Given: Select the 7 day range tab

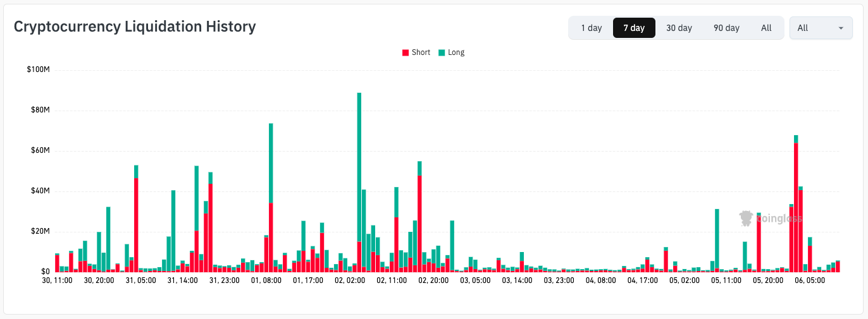Looking at the screenshot, I should click(x=633, y=28).
